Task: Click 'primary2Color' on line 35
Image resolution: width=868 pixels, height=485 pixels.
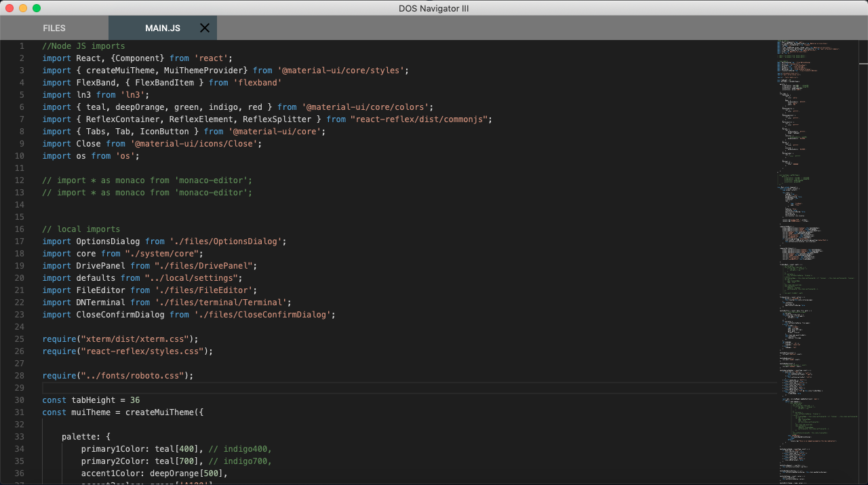Action: tap(113, 461)
